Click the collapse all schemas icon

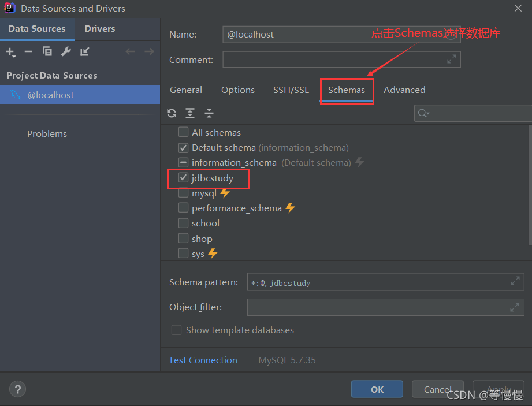point(209,113)
